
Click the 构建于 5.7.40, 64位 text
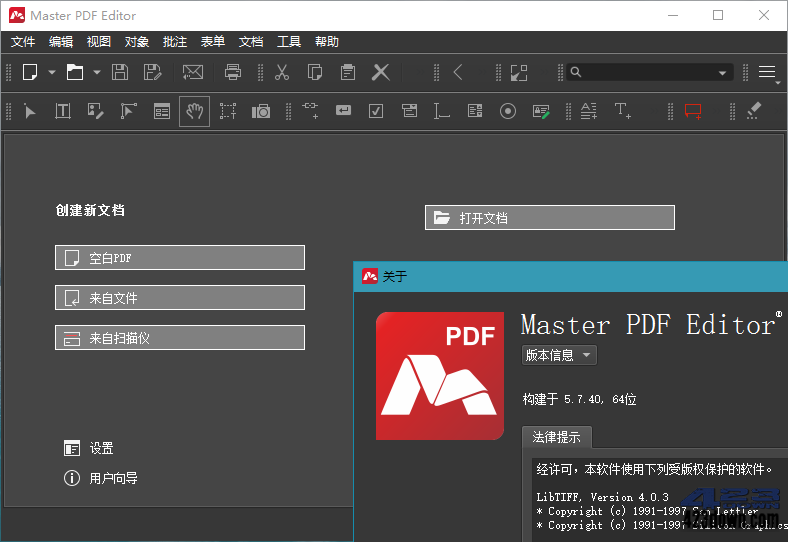[x=579, y=399]
